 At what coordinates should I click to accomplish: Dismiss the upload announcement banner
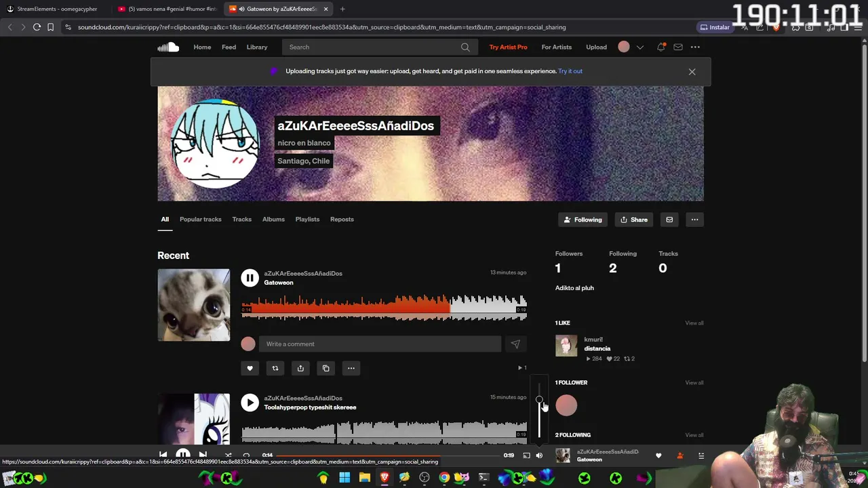tap(692, 71)
